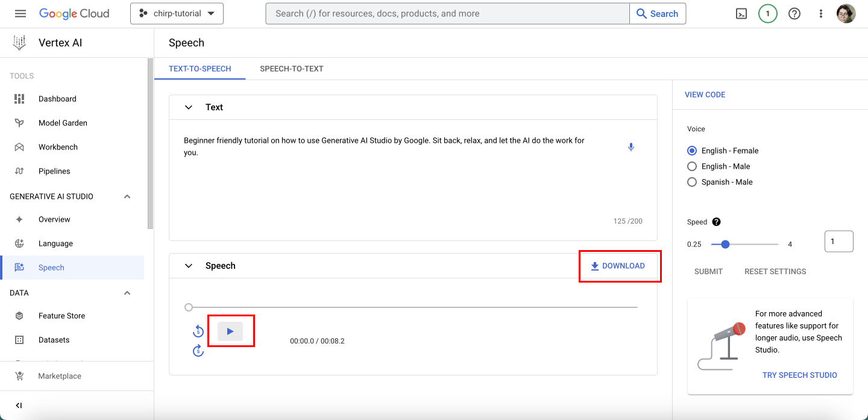Play the generated speech audio

230,331
